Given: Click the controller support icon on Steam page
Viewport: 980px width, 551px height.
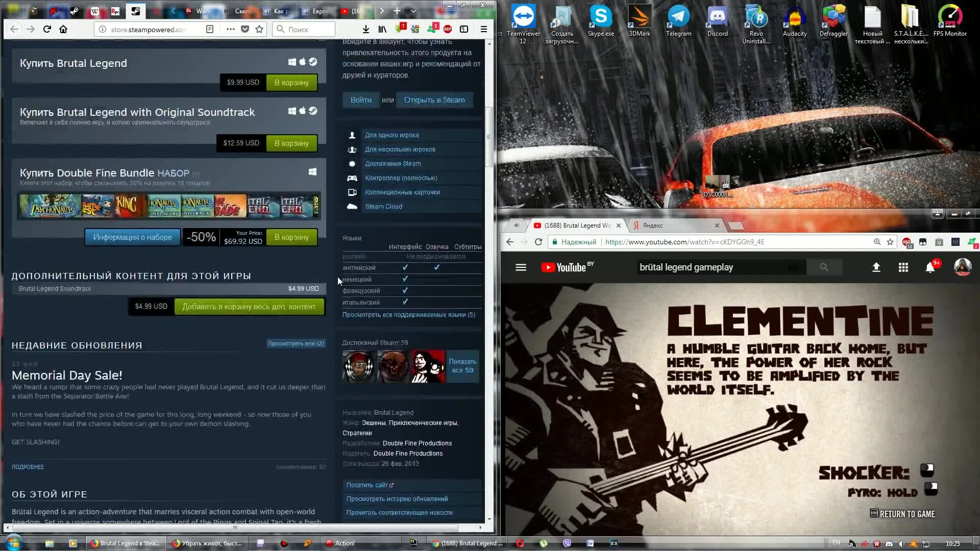Looking at the screenshot, I should pyautogui.click(x=352, y=178).
